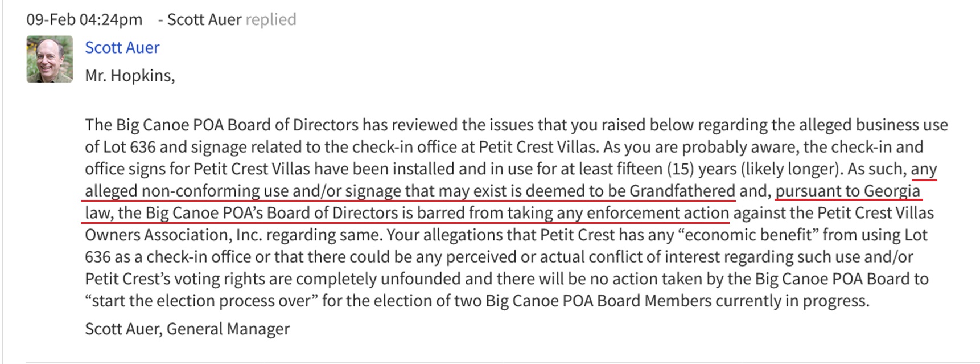Click the 09-Feb 04:24pm timestamp
980x364 pixels.
tap(84, 19)
